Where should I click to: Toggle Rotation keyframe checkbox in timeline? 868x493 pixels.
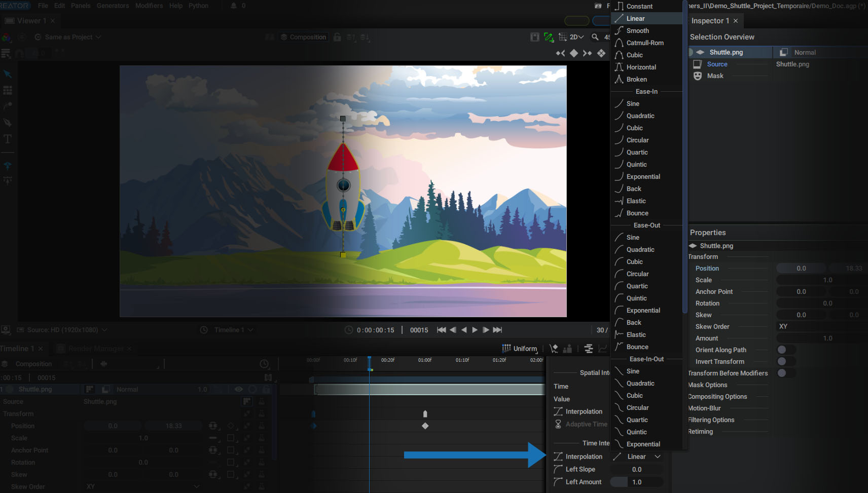[x=231, y=462]
